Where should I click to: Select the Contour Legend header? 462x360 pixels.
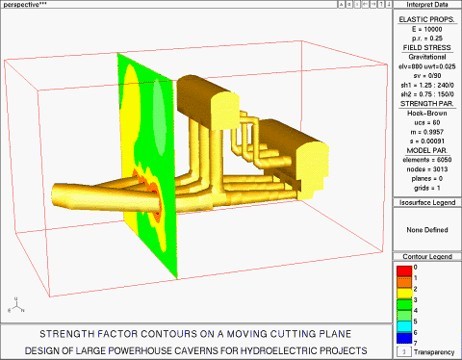(x=427, y=256)
